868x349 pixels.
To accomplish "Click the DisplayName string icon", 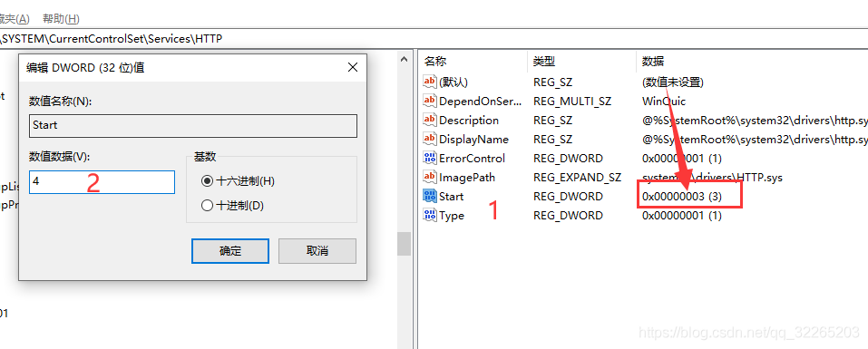I will tap(430, 139).
